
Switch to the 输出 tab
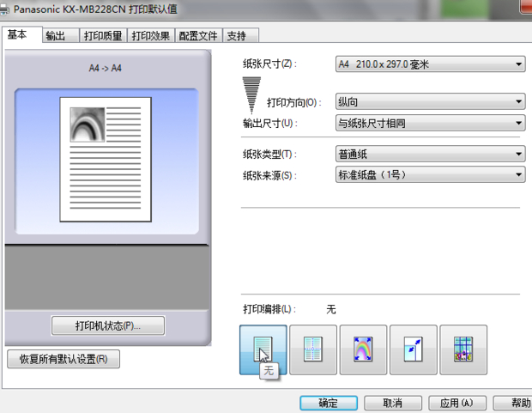tap(61, 36)
